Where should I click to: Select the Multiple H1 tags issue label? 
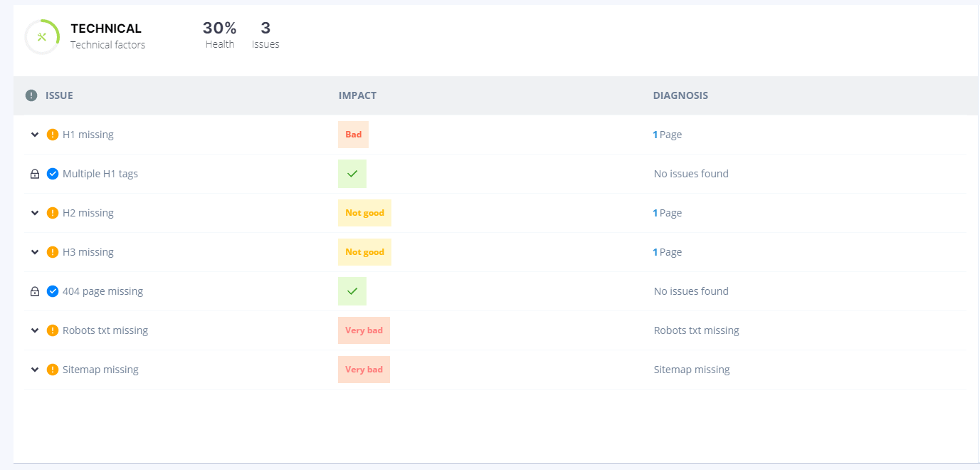[x=100, y=174]
